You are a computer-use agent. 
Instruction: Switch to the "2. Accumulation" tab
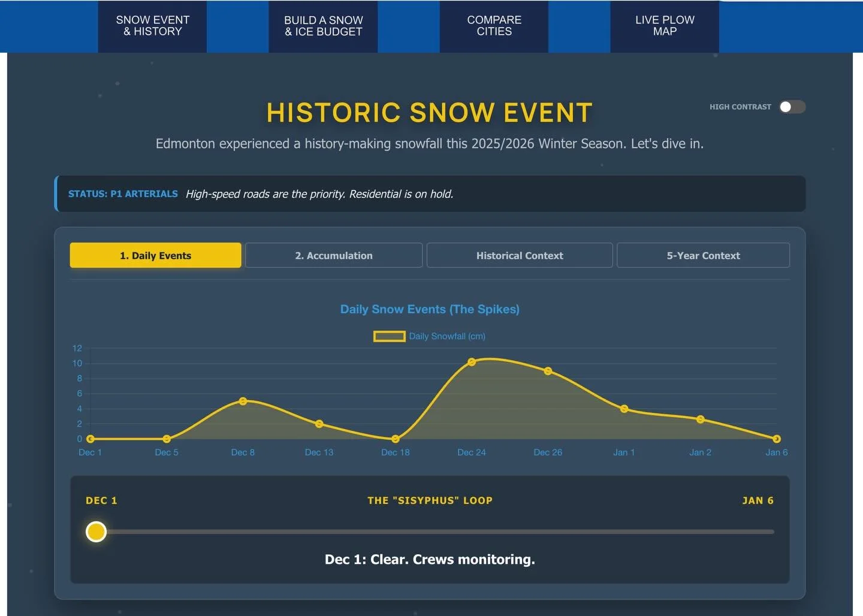point(334,255)
